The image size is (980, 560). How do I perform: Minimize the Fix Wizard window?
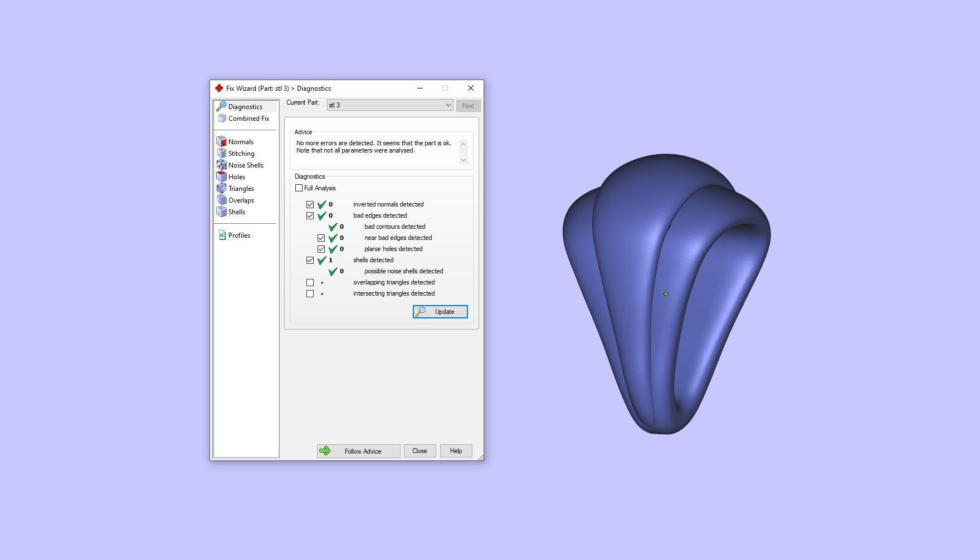pos(420,88)
